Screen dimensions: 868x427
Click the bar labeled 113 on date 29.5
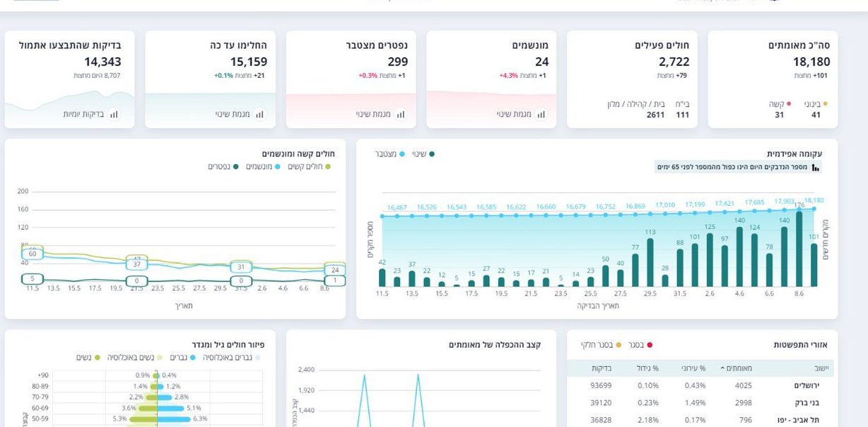pos(650,262)
